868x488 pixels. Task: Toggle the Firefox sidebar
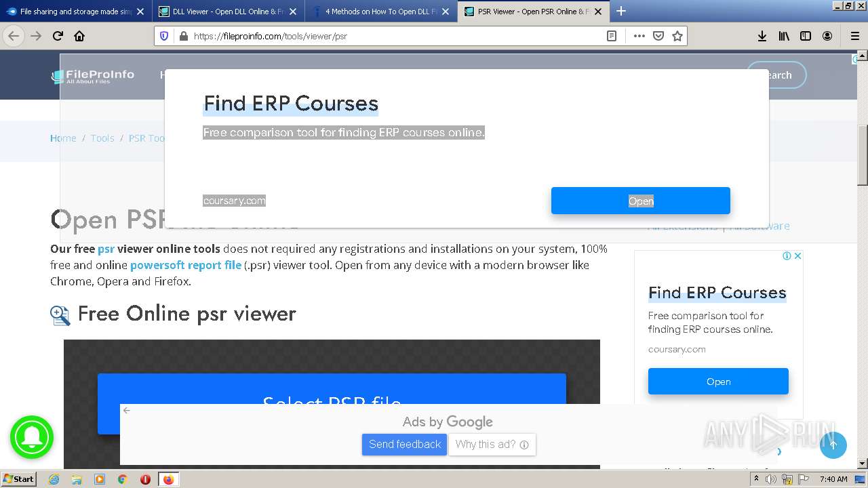click(806, 36)
